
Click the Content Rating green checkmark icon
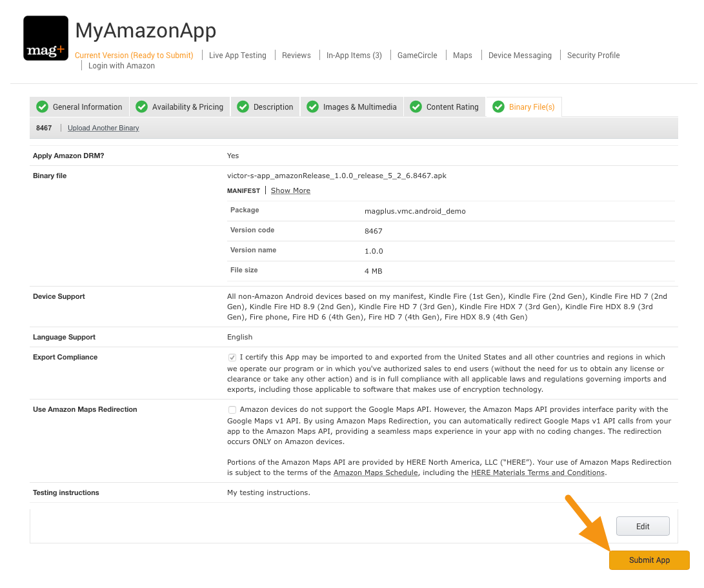(x=416, y=107)
